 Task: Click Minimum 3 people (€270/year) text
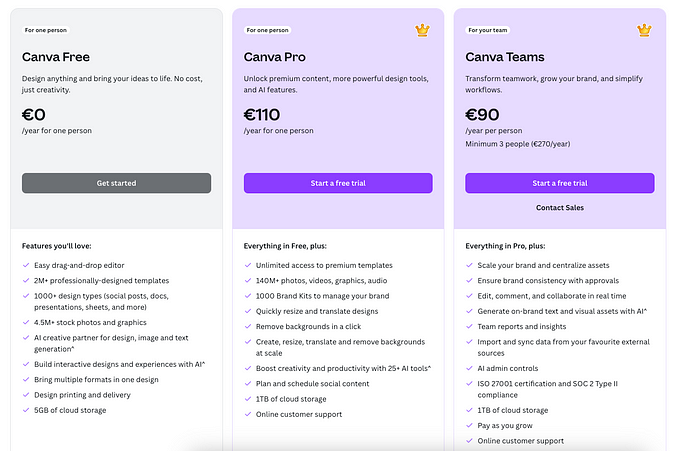pos(518,144)
